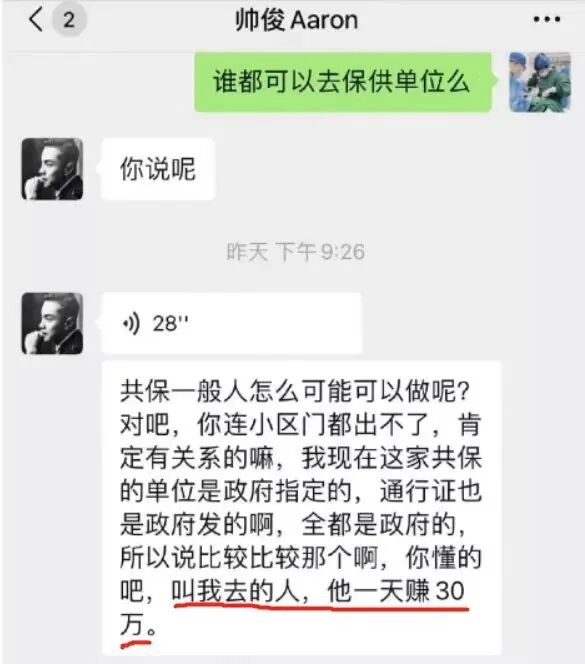Image resolution: width=585 pixels, height=664 pixels.
Task: Tap the back arrow in the chat header
Action: point(36,19)
